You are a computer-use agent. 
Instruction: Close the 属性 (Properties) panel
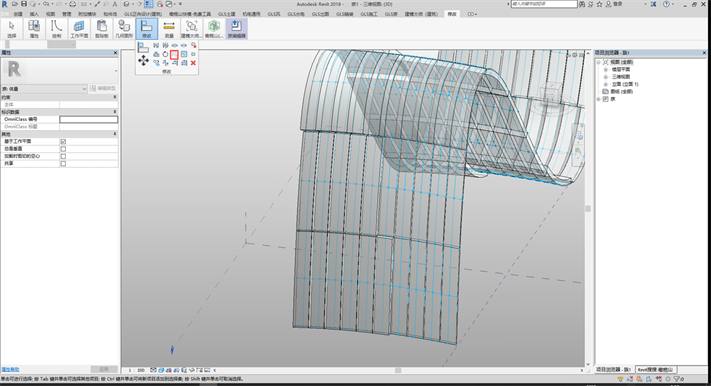(x=115, y=53)
